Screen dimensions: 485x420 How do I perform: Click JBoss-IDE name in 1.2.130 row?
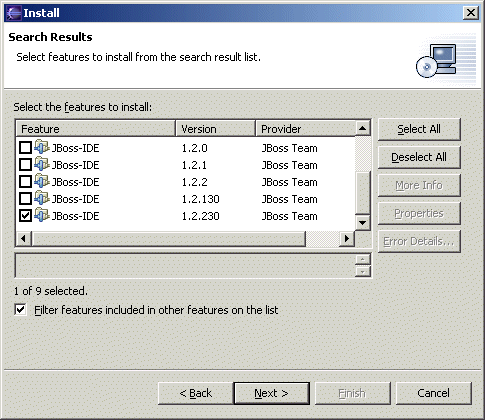pyautogui.click(x=75, y=199)
